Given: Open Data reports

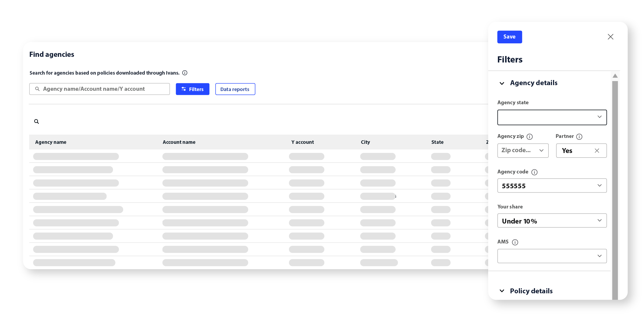Looking at the screenshot, I should click(x=235, y=89).
